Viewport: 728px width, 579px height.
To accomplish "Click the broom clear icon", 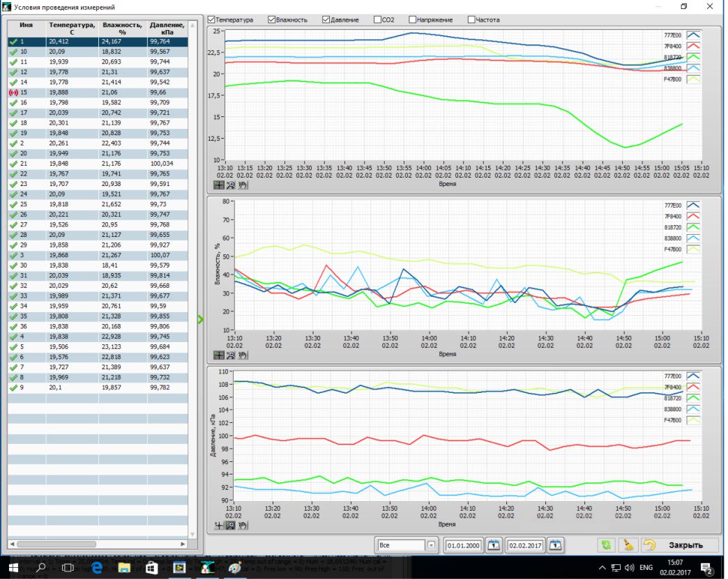I will click(x=628, y=545).
